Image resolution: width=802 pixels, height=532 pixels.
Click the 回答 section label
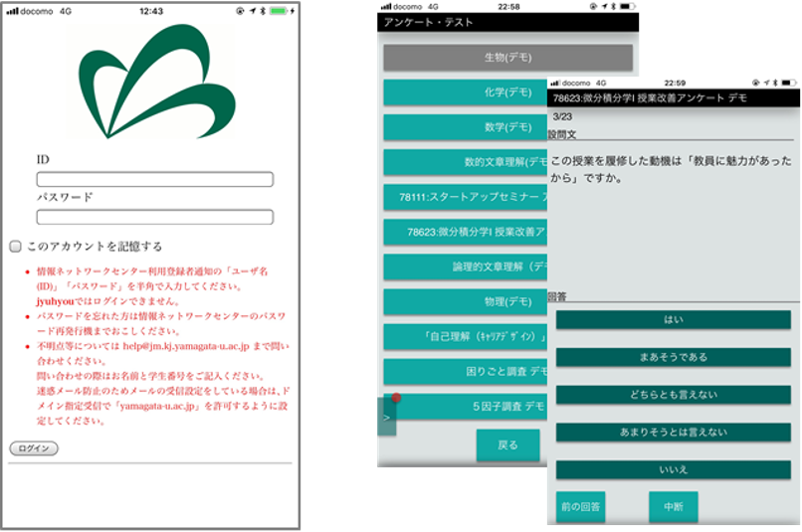pyautogui.click(x=557, y=297)
